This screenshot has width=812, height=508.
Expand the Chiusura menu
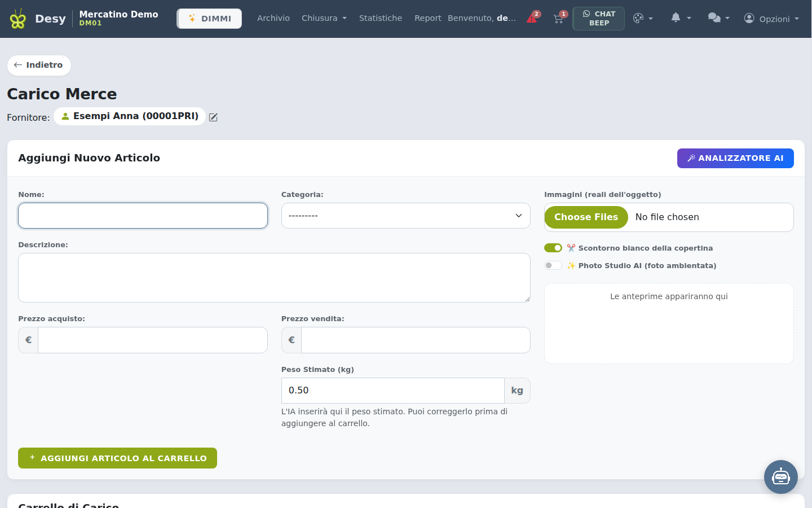[x=324, y=18]
